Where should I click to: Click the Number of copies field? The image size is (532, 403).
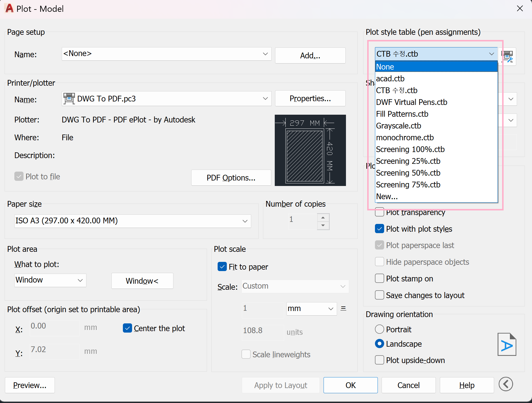pos(303,221)
